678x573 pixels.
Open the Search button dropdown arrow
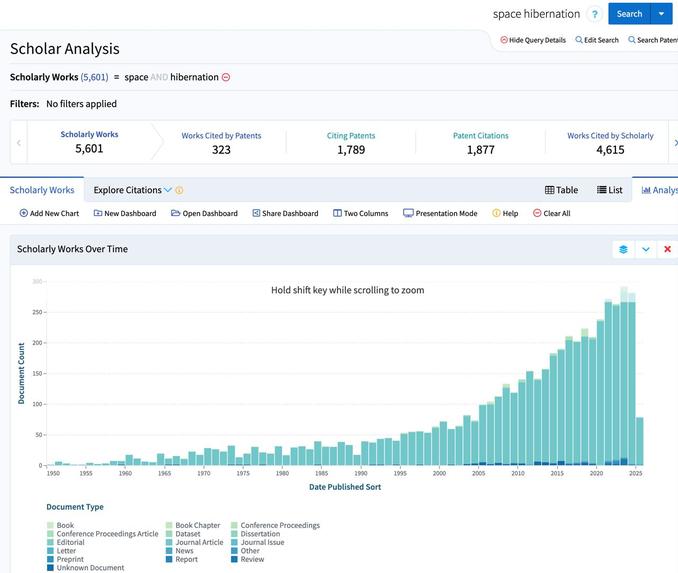point(661,14)
